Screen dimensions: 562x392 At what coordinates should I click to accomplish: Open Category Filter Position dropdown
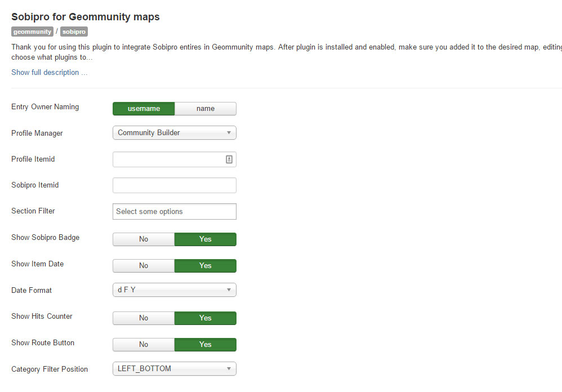(175, 368)
